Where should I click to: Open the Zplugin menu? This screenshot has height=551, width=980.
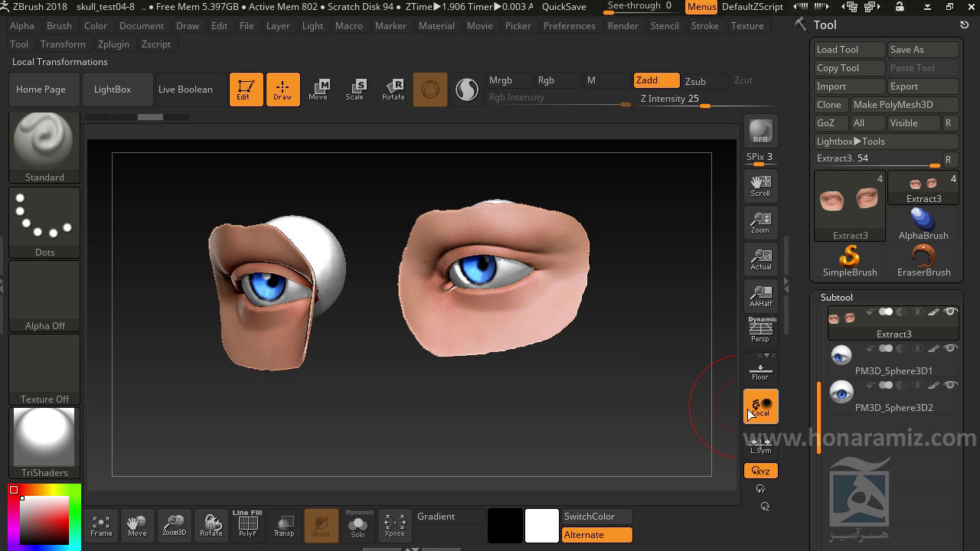click(113, 44)
